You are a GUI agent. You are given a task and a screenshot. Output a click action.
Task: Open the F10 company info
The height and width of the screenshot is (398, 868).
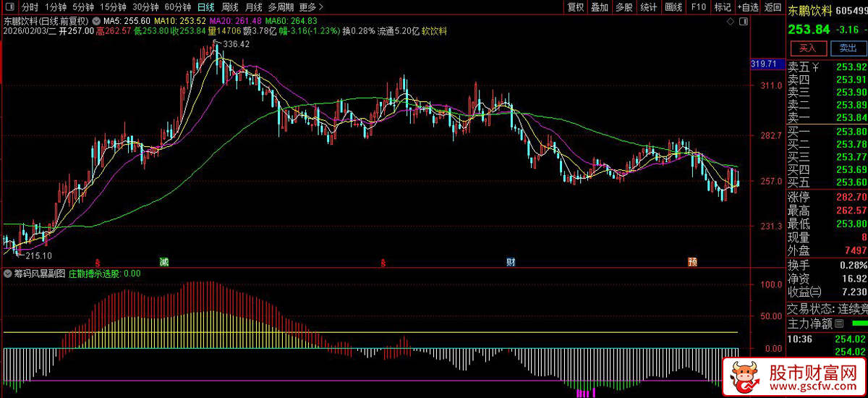[x=698, y=7]
